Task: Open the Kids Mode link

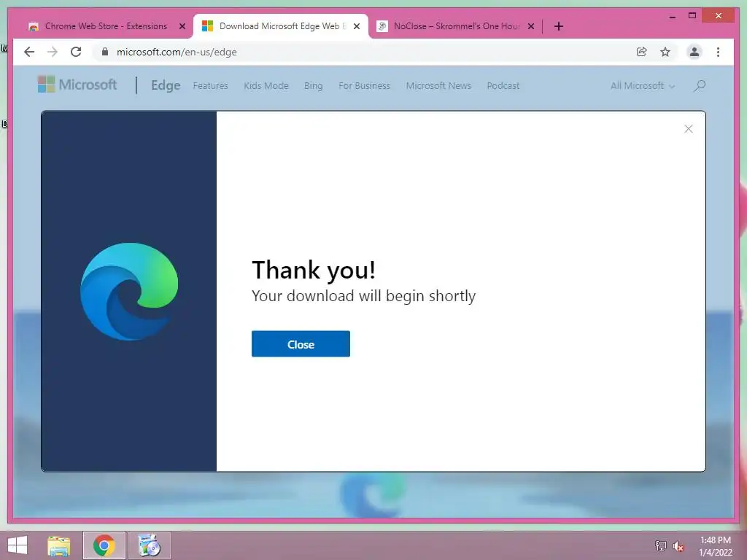Action: [x=266, y=86]
